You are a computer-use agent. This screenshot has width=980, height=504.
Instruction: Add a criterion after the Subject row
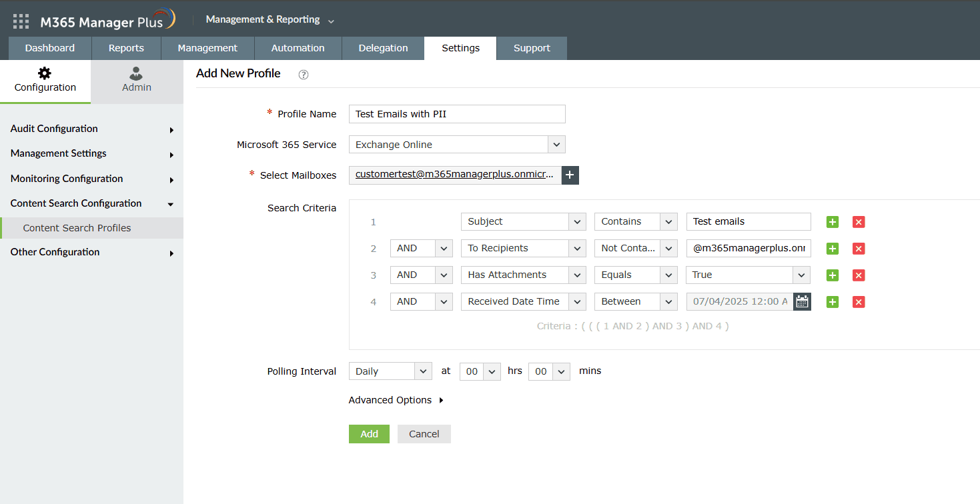pyautogui.click(x=832, y=222)
